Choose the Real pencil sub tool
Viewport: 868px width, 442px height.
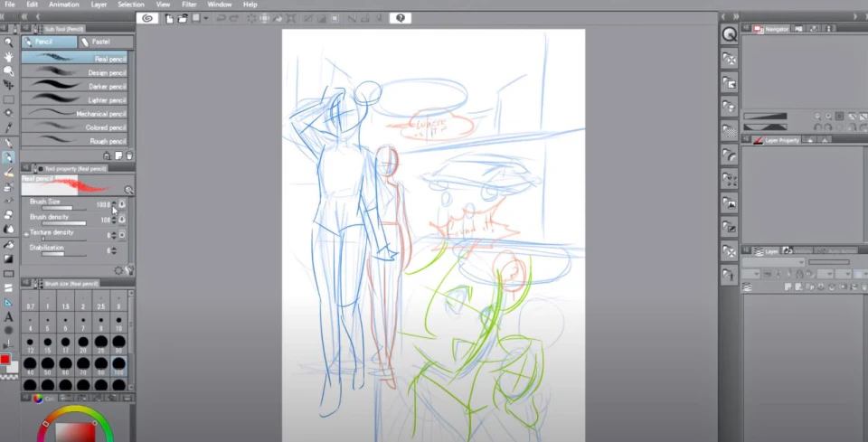(74, 58)
